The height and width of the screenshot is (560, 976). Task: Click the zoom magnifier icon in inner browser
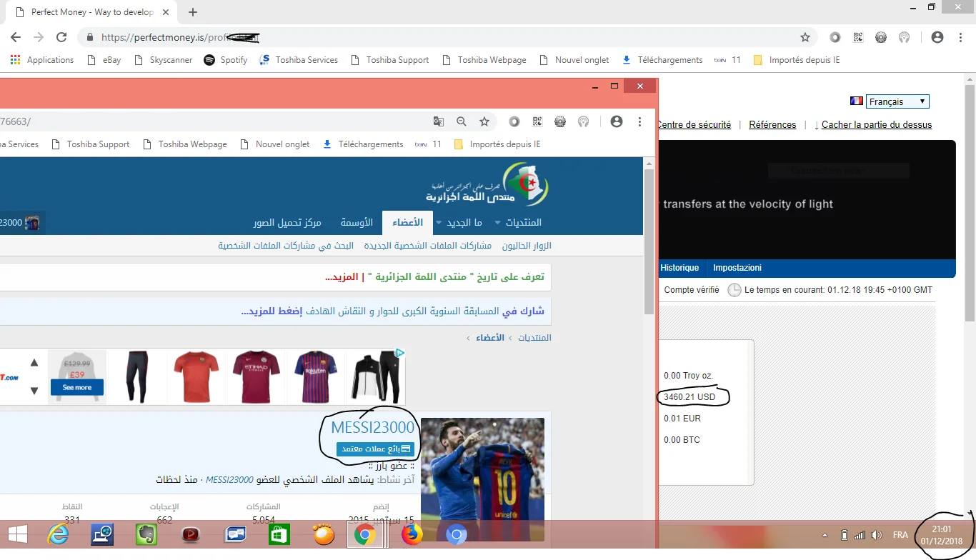tap(462, 121)
